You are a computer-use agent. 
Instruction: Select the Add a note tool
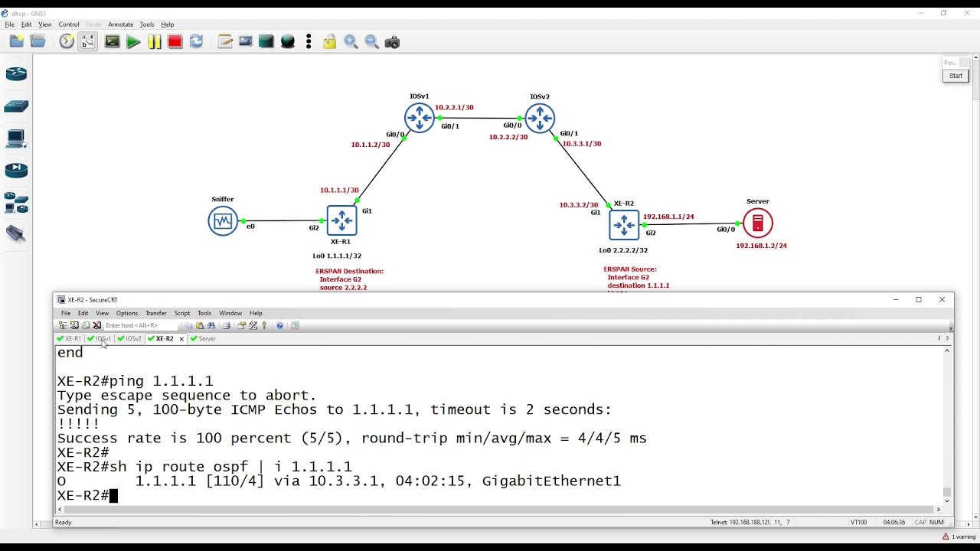tap(225, 41)
